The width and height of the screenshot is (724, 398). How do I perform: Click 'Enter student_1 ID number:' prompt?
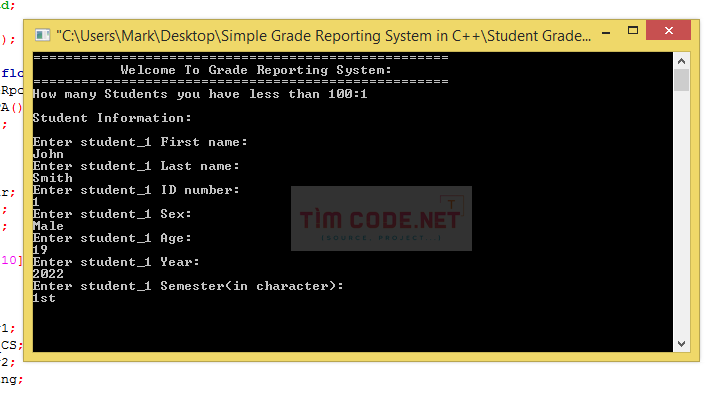[136, 190]
